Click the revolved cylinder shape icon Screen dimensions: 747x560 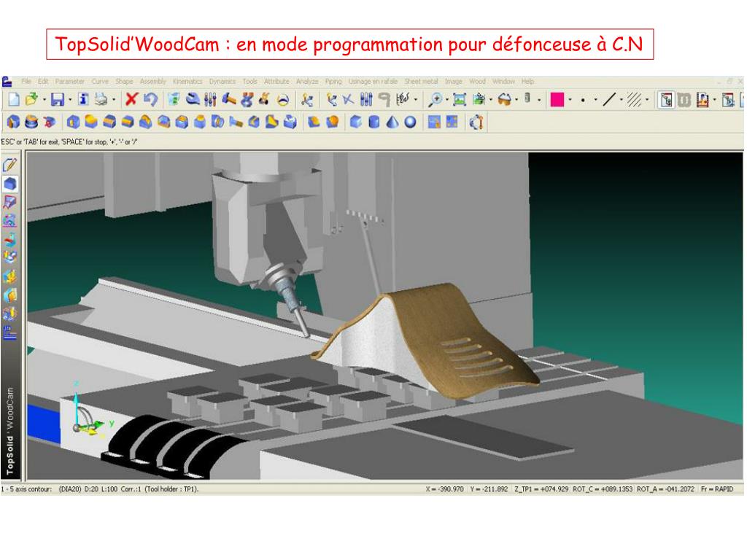tap(31, 122)
